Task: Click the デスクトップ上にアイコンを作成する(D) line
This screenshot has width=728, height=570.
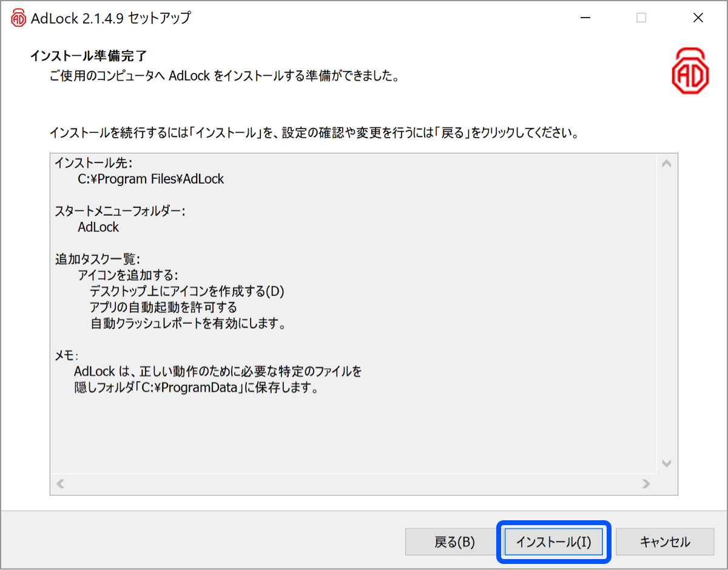Action: pyautogui.click(x=187, y=291)
